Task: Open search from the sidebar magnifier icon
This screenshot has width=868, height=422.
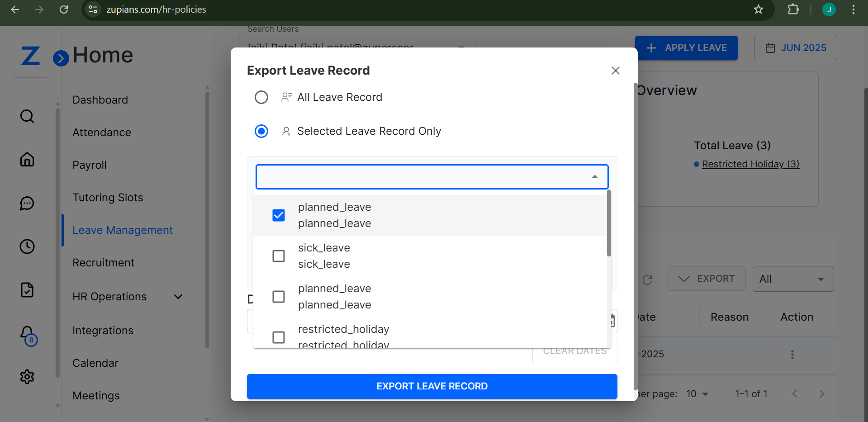Action: [x=27, y=116]
